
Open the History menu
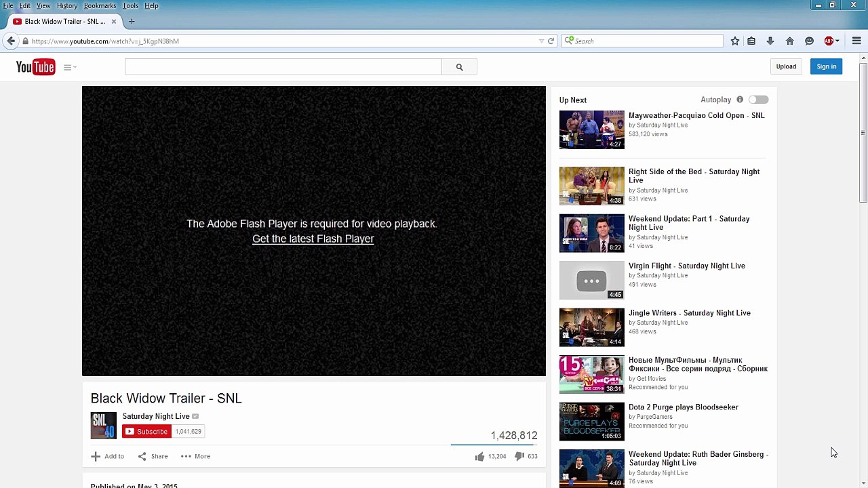(x=67, y=5)
